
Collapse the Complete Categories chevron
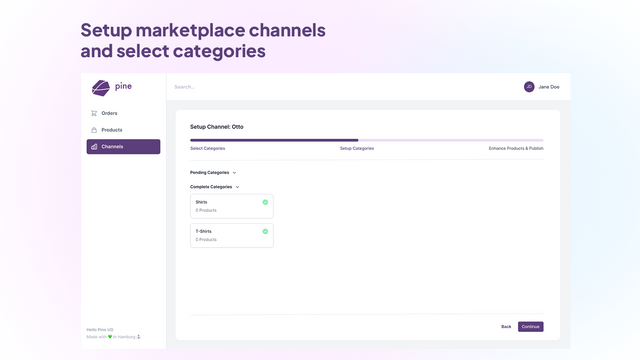237,187
